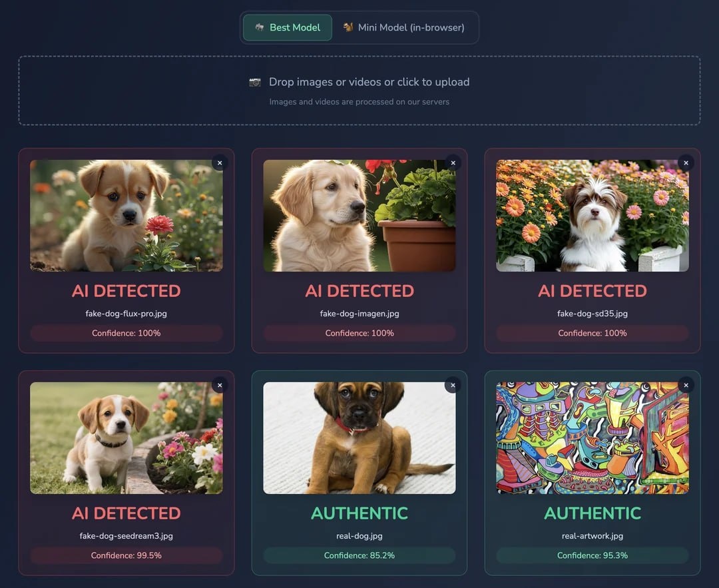The height and width of the screenshot is (588, 719).
Task: Open the seedream3 beagle puppy thumbnail
Action: [x=126, y=438]
